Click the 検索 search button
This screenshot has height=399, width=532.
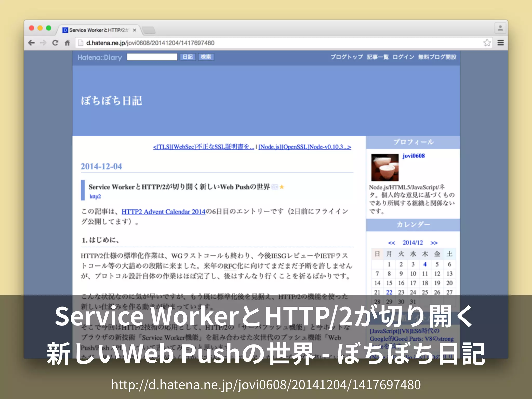206,57
